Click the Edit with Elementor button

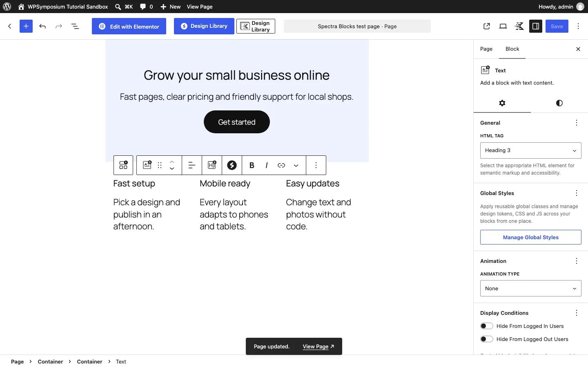[129, 26]
